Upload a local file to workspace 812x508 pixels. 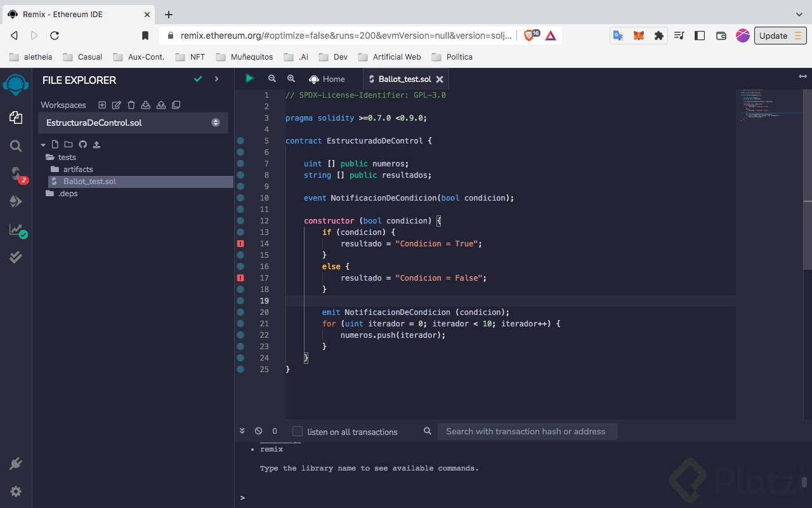click(96, 144)
